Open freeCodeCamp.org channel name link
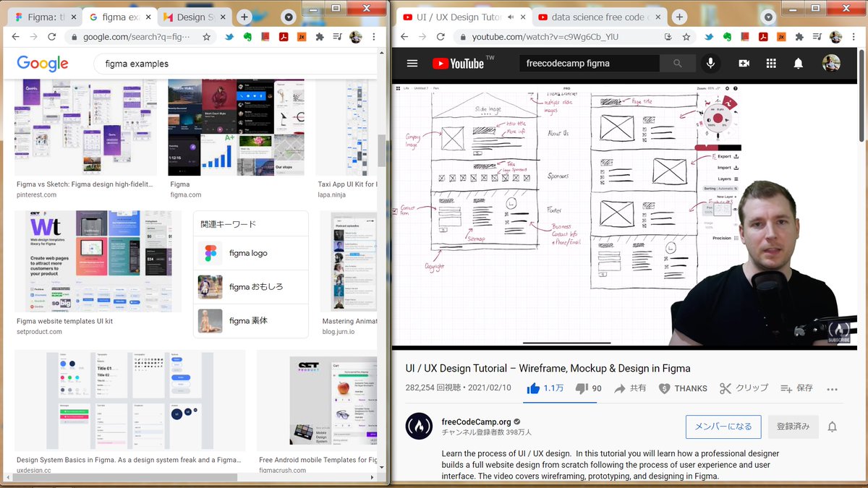The height and width of the screenshot is (488, 868). [x=476, y=421]
